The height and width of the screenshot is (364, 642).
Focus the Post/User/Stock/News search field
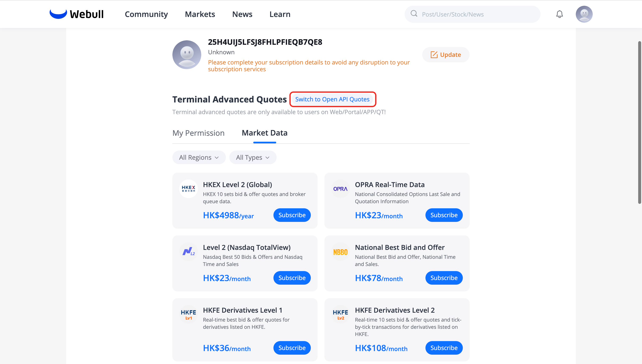[x=472, y=14]
